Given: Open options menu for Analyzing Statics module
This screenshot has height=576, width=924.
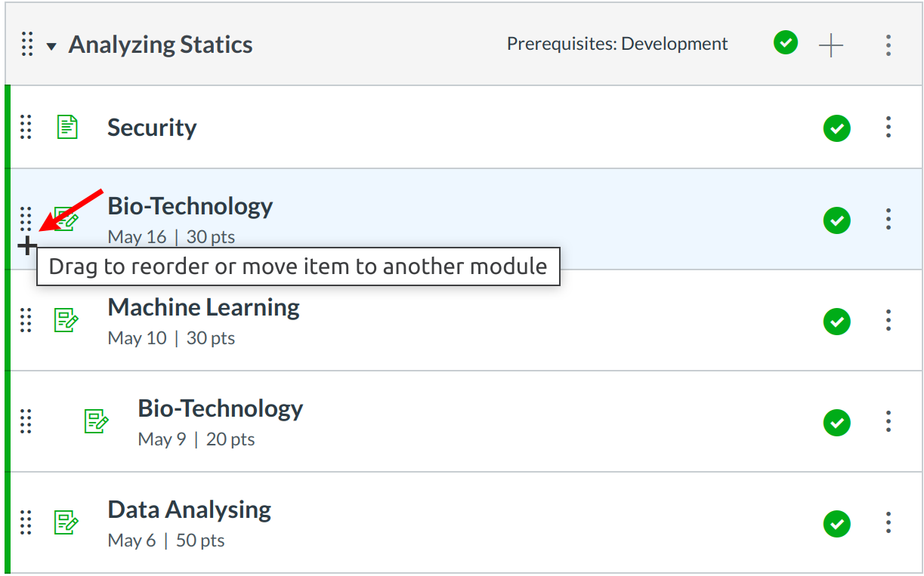Looking at the screenshot, I should click(x=888, y=45).
